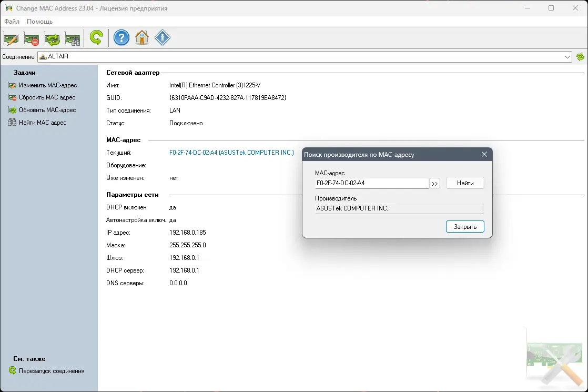Click the status value Подключено

coord(186,123)
